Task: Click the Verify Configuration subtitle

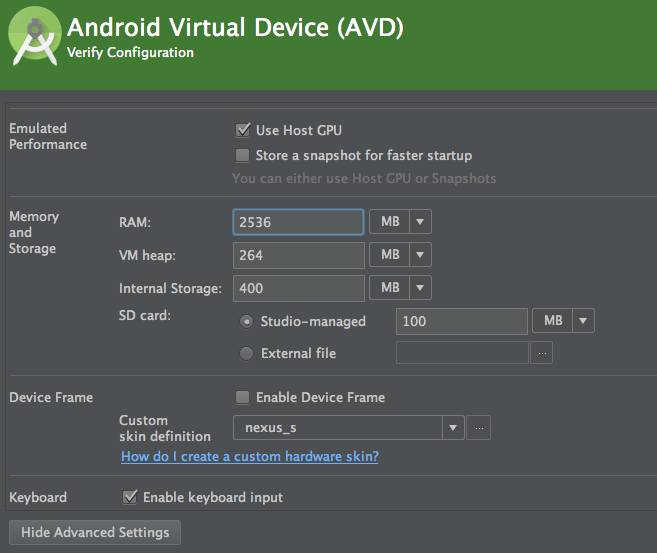Action: click(x=130, y=52)
